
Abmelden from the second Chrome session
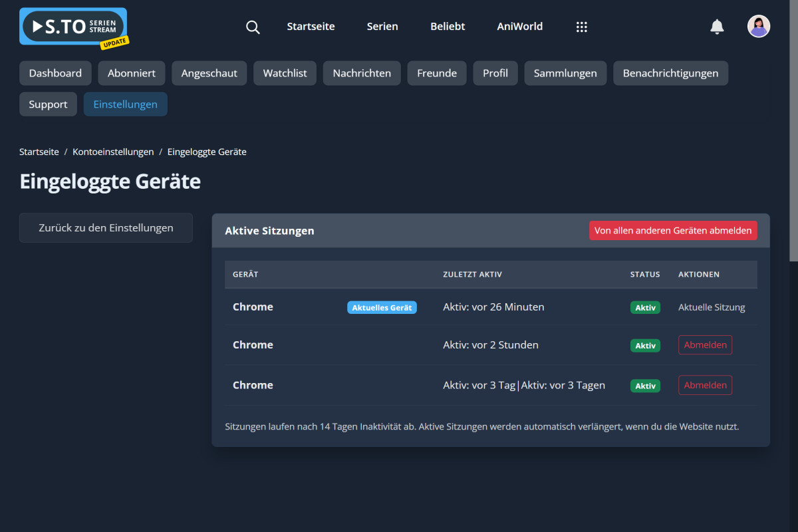[705, 344]
